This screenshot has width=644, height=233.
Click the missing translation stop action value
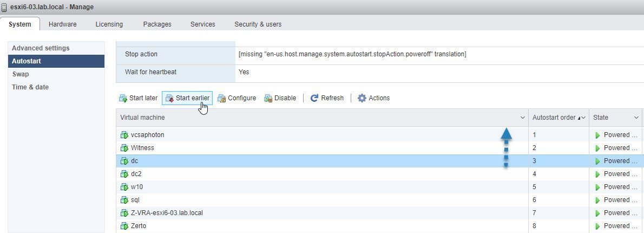coord(352,54)
